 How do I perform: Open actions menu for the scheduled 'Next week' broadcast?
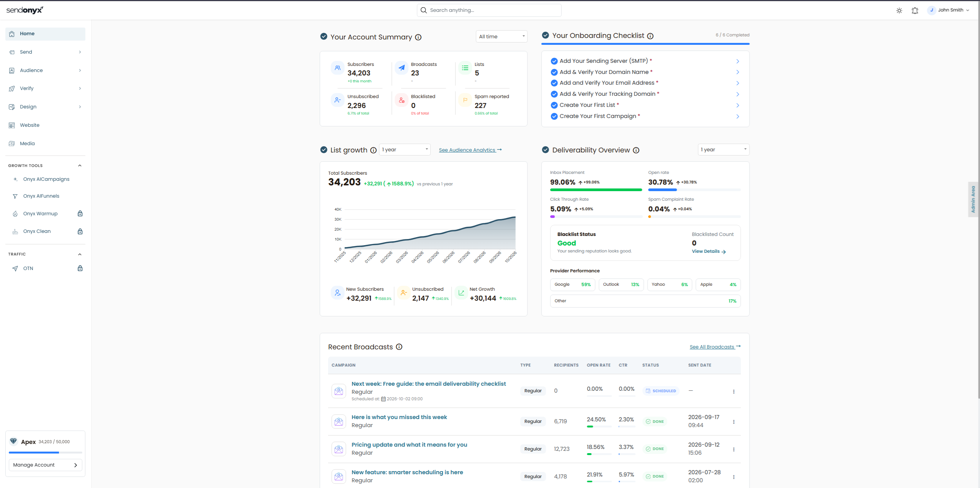(734, 391)
